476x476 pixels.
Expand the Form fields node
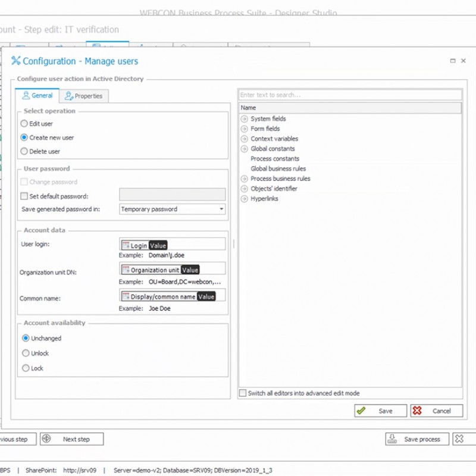tap(244, 129)
